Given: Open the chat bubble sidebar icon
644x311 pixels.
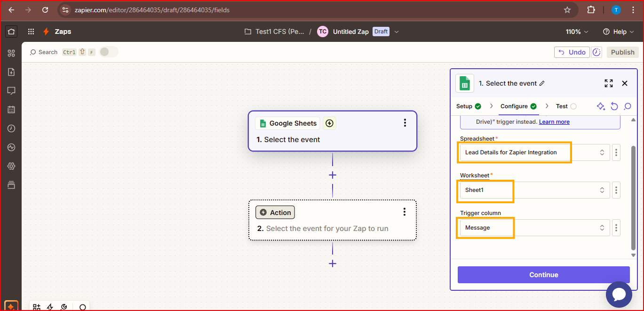Looking at the screenshot, I should point(11,91).
